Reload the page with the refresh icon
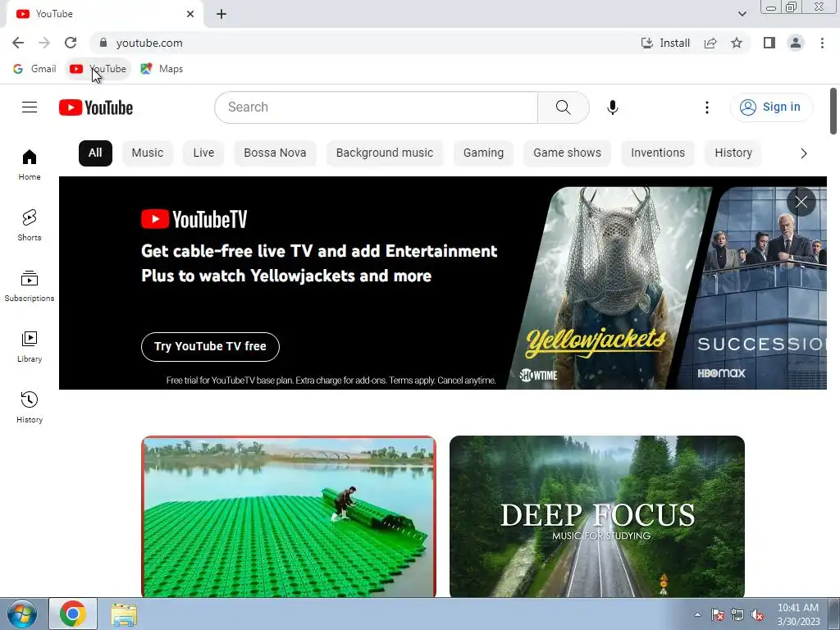Screen dimensions: 840x630 tap(71, 43)
